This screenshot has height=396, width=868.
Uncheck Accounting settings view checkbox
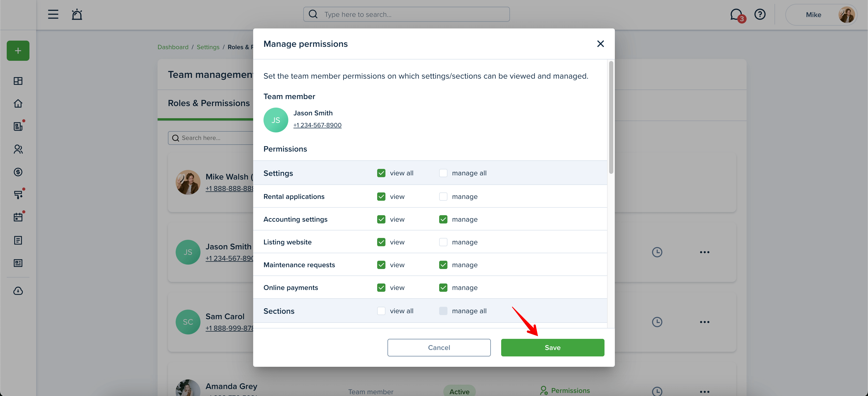point(381,219)
